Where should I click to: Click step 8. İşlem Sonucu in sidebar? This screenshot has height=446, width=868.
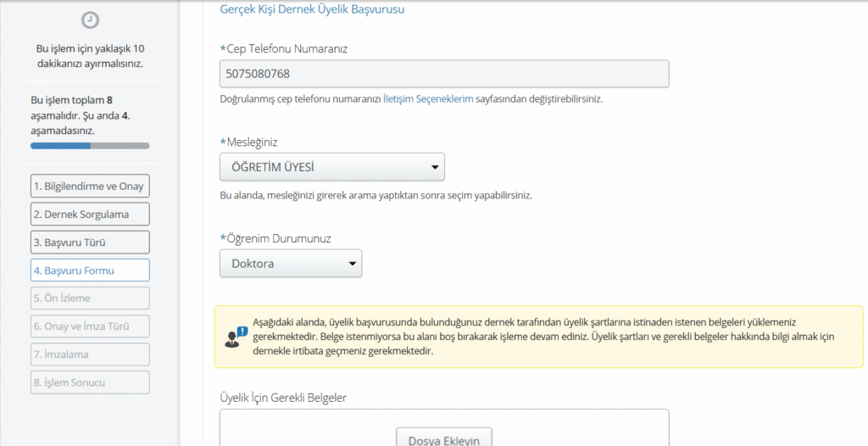(90, 382)
